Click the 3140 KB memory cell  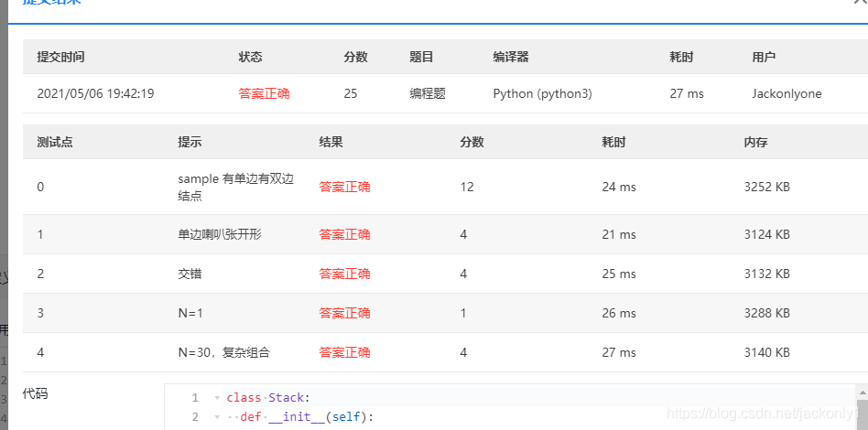pyautogui.click(x=766, y=352)
